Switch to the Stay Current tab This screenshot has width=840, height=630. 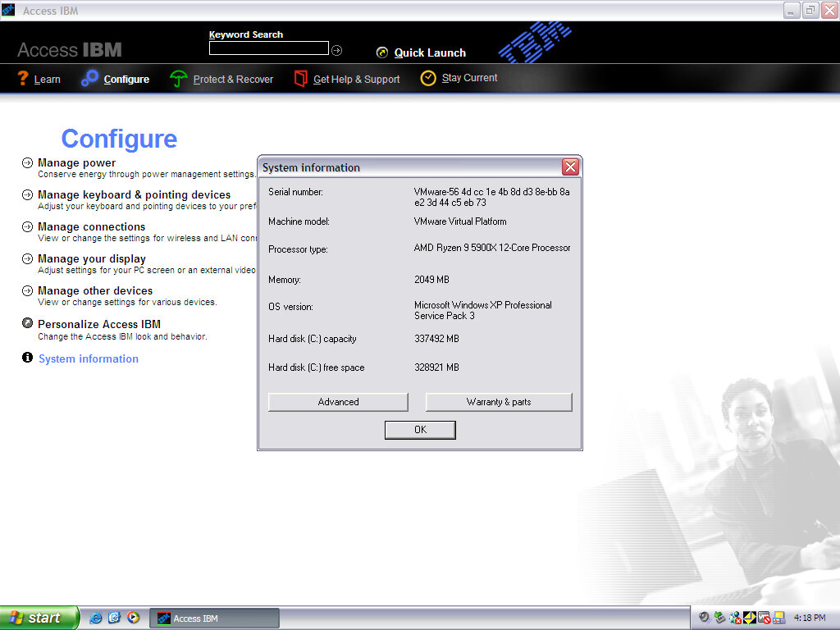point(469,78)
